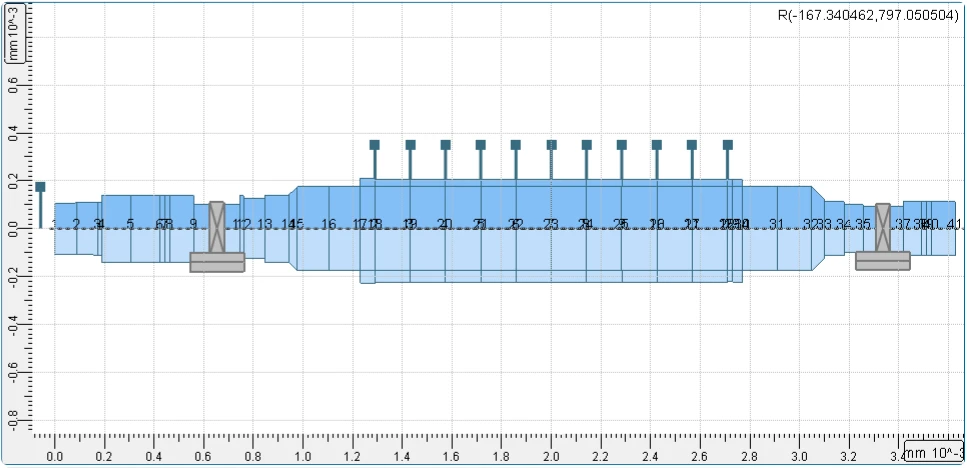Select the disc marker above node 27
The height and width of the screenshot is (468, 967).
[x=691, y=145]
